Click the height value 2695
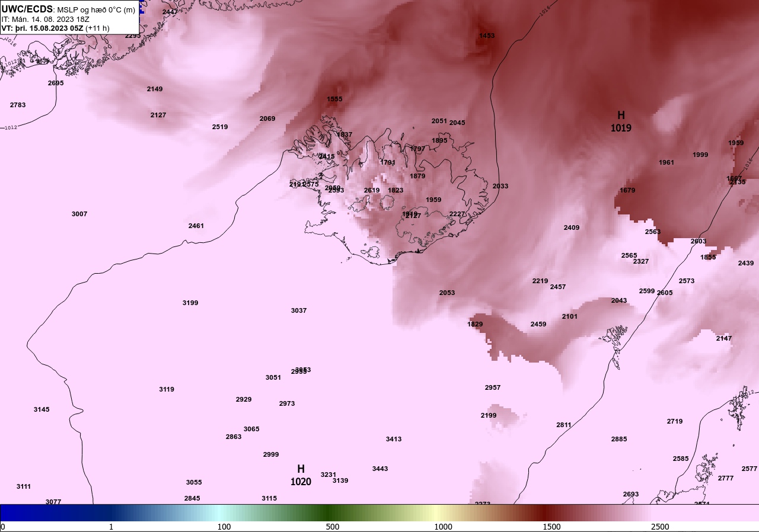The height and width of the screenshot is (532, 759). pyautogui.click(x=56, y=83)
